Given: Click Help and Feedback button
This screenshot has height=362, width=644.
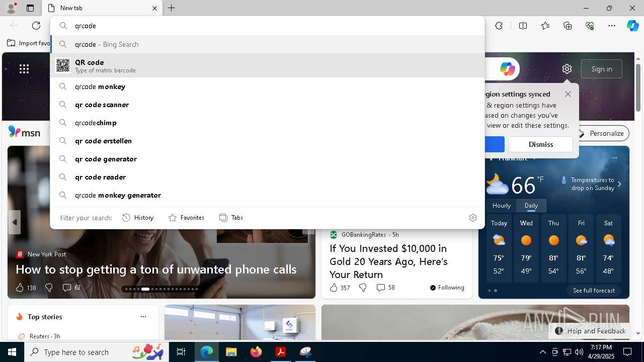Looking at the screenshot, I should 590,331.
